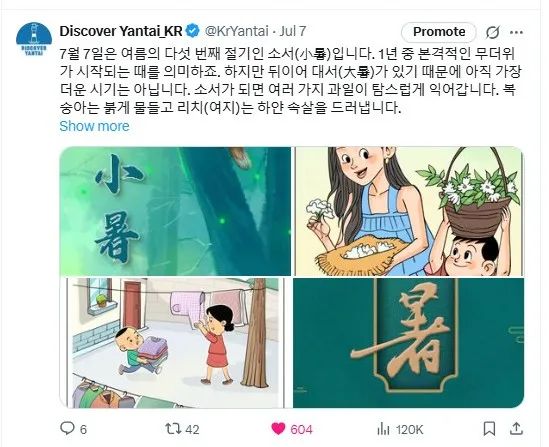This screenshot has width=549, height=447.
Task: Repost the tweet using the retweet icon
Action: [x=173, y=428]
